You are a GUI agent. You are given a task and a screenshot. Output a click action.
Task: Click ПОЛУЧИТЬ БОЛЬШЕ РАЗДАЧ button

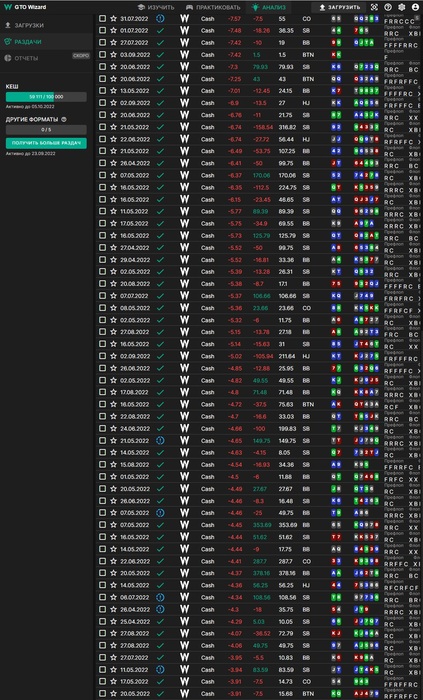click(x=46, y=143)
